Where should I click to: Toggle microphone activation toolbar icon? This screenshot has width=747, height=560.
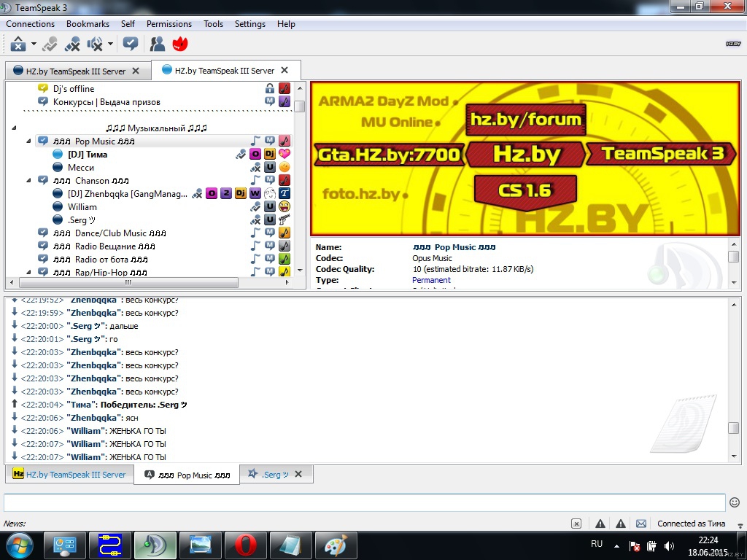(x=50, y=44)
